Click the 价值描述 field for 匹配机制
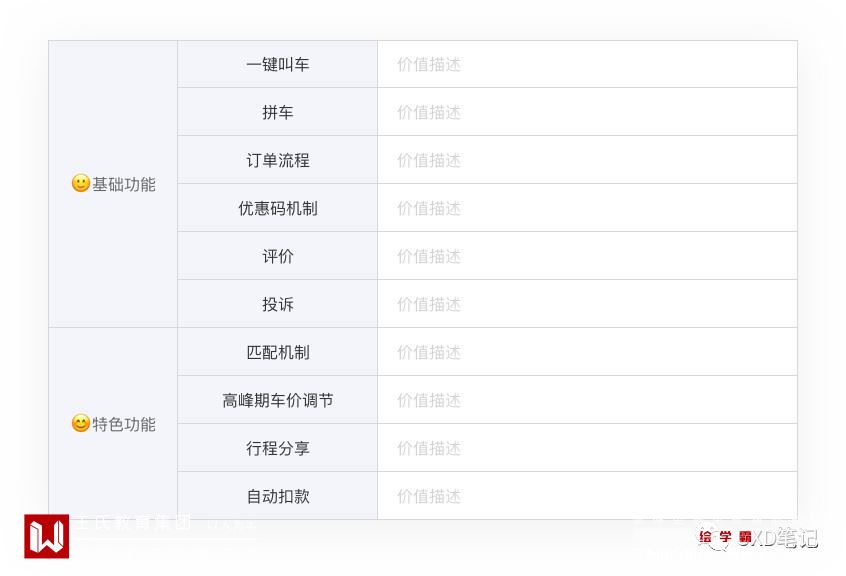Viewport: 846px width, 576px height. [x=587, y=352]
